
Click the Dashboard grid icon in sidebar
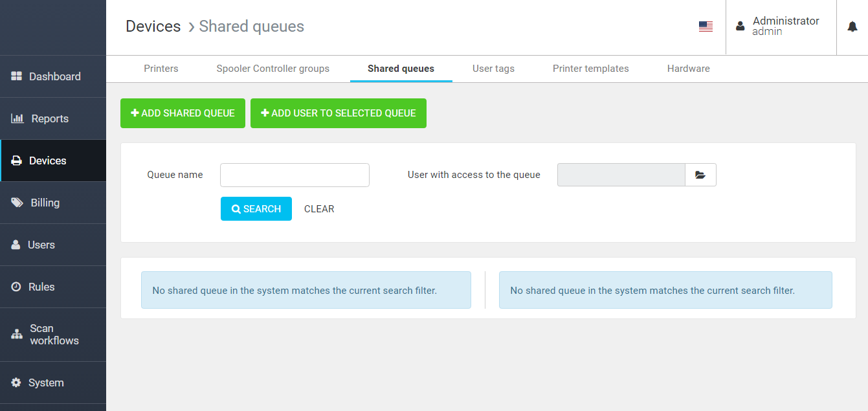tap(17, 76)
